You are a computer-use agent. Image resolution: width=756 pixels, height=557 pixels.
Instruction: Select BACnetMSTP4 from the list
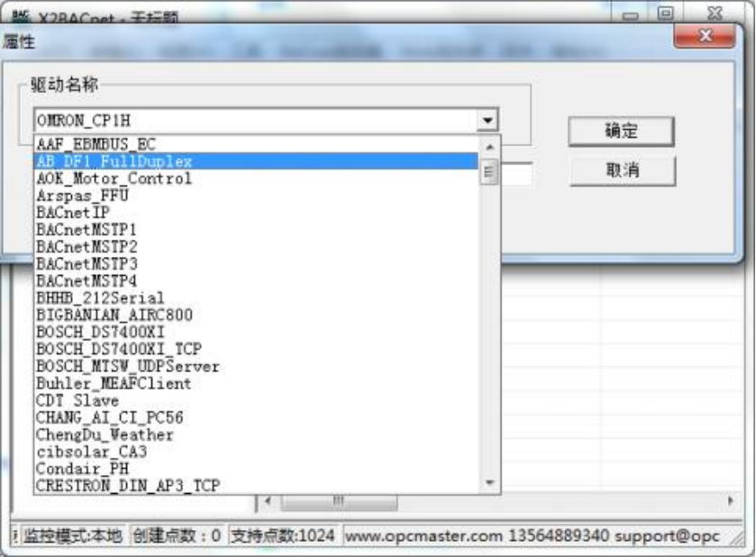click(x=256, y=280)
